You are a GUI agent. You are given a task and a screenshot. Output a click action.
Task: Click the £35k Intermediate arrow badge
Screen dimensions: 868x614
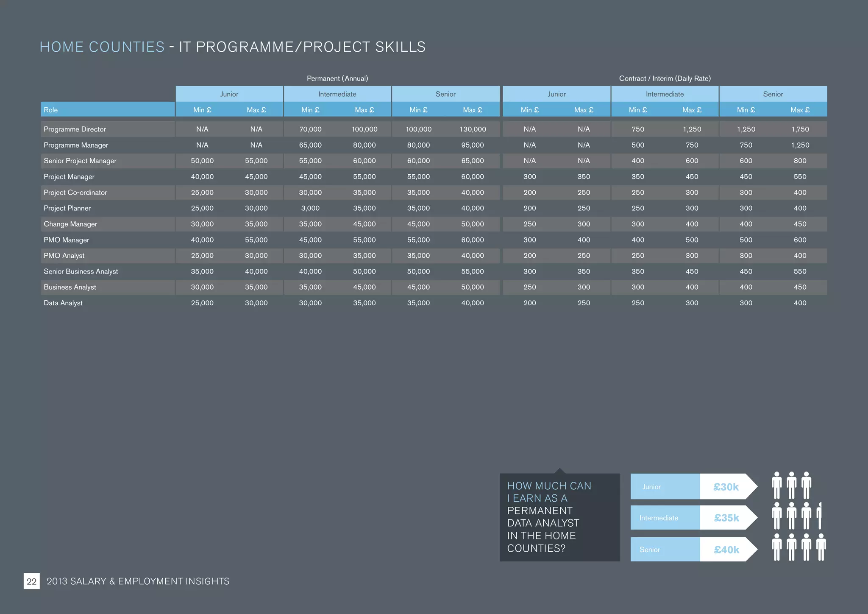[x=727, y=518]
